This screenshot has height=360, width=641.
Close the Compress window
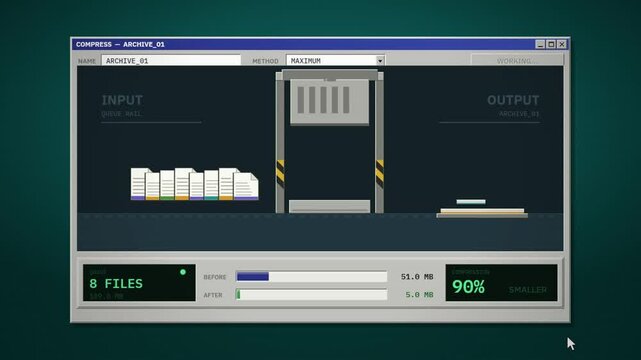coord(562,44)
